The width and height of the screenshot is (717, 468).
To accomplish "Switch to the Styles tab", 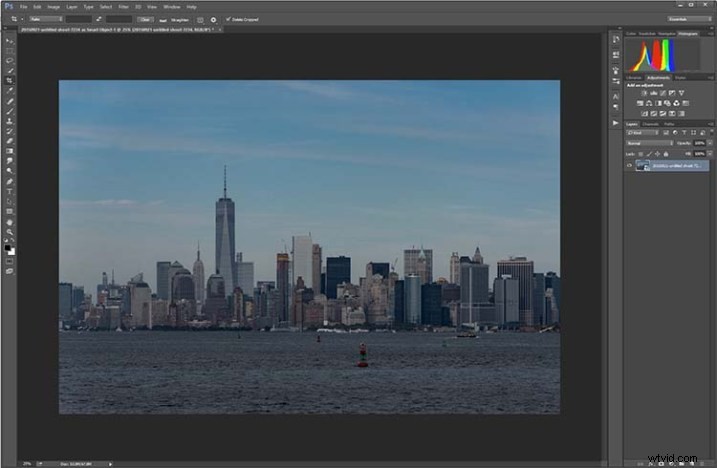I will (680, 78).
